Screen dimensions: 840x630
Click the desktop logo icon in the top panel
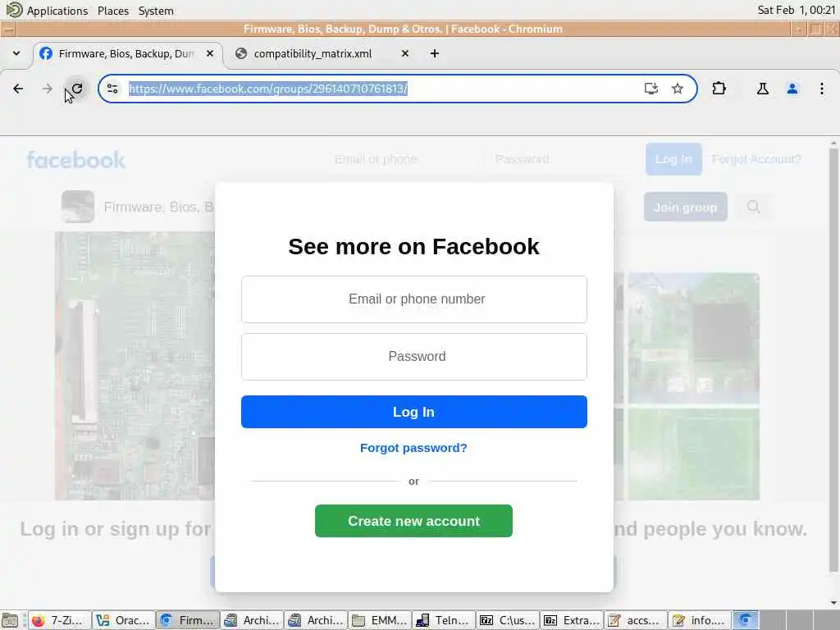14,10
